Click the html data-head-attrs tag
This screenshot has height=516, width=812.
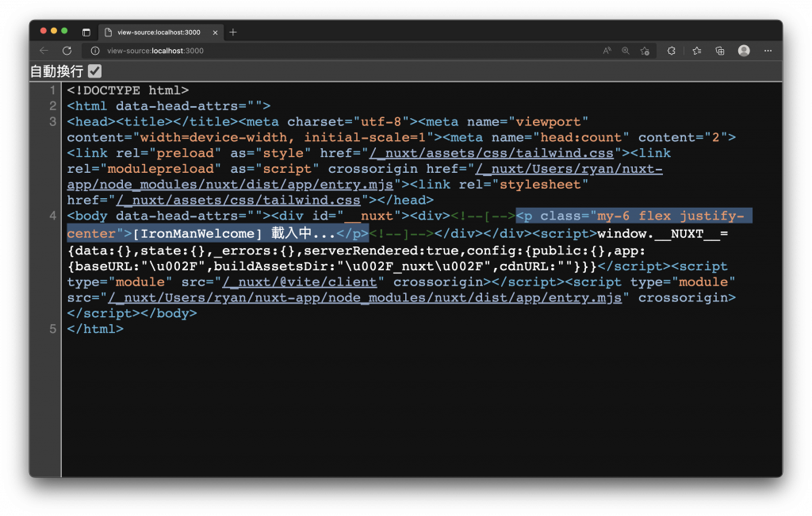[x=169, y=106]
